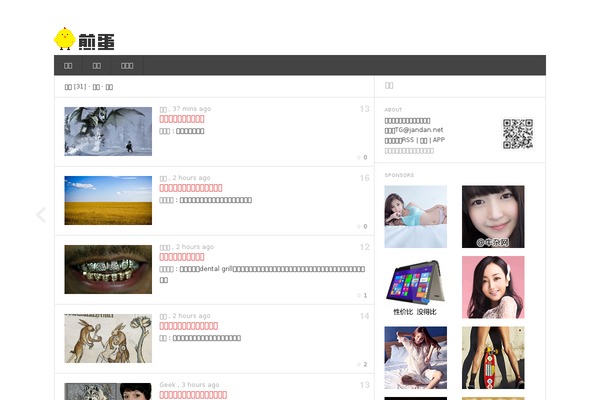Click the grey number 14 on the rabbits post
Image resolution: width=600 pixels, height=400 pixels.
tap(365, 316)
